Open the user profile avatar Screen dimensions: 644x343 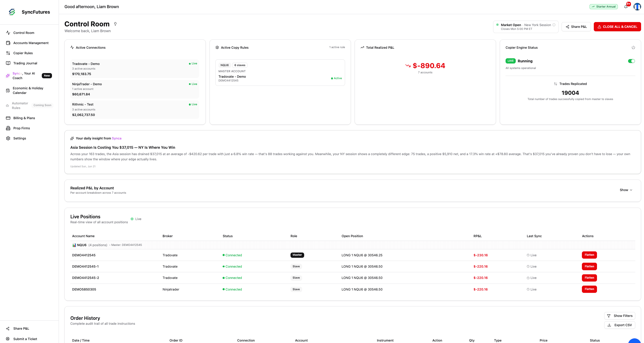(x=637, y=7)
